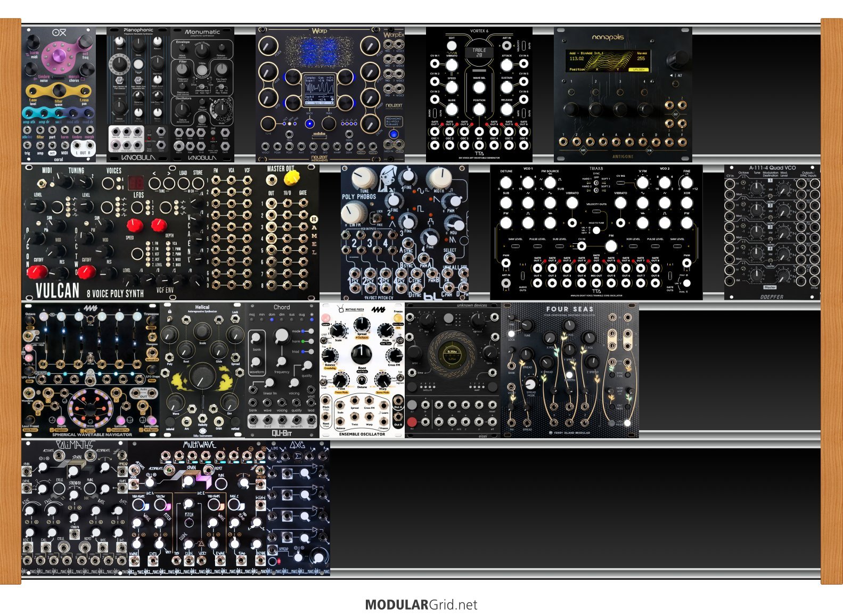Select the Four Seas module
This screenshot has width=843, height=616.
tap(570, 371)
